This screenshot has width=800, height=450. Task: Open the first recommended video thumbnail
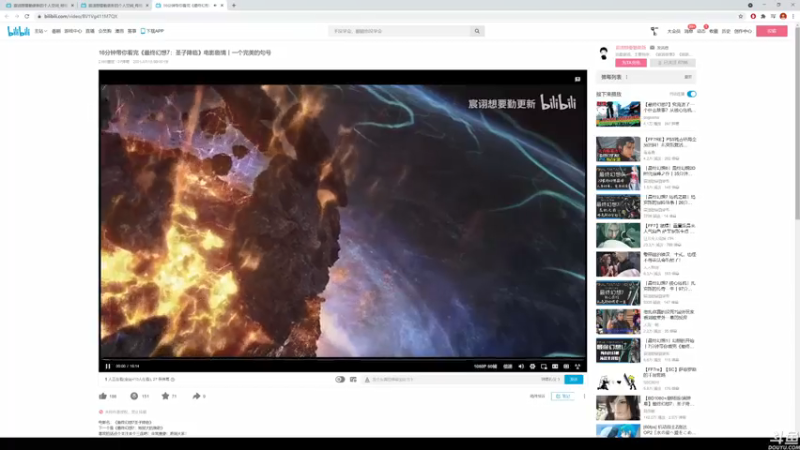coord(618,114)
